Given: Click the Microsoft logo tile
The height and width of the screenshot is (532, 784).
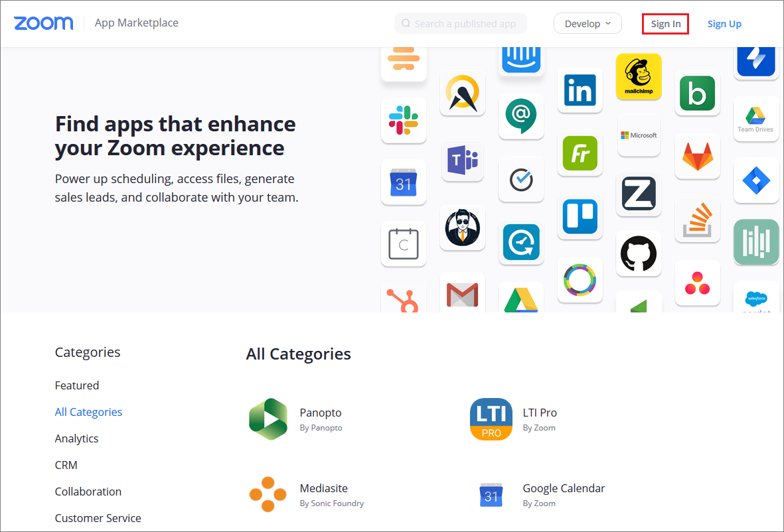Looking at the screenshot, I should coord(639,135).
